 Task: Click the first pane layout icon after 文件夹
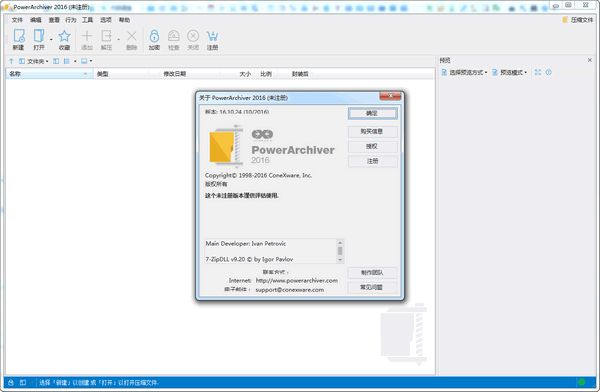pyautogui.click(x=56, y=61)
